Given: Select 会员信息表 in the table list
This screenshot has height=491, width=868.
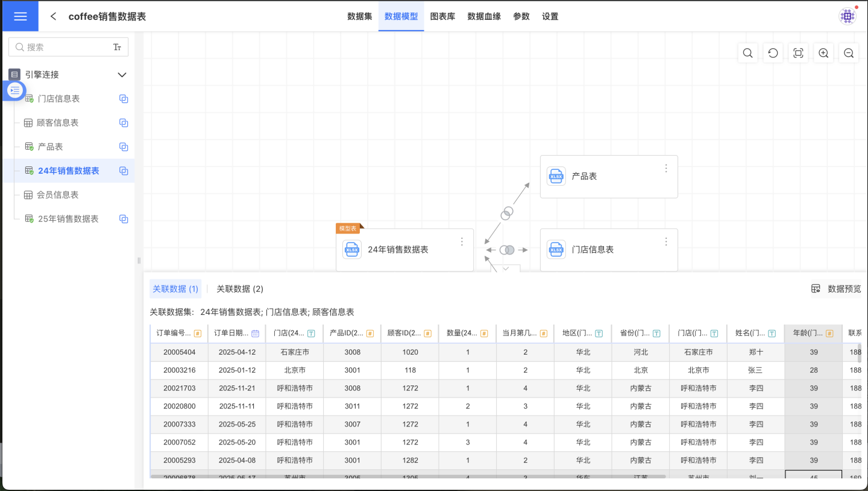Looking at the screenshot, I should point(58,195).
